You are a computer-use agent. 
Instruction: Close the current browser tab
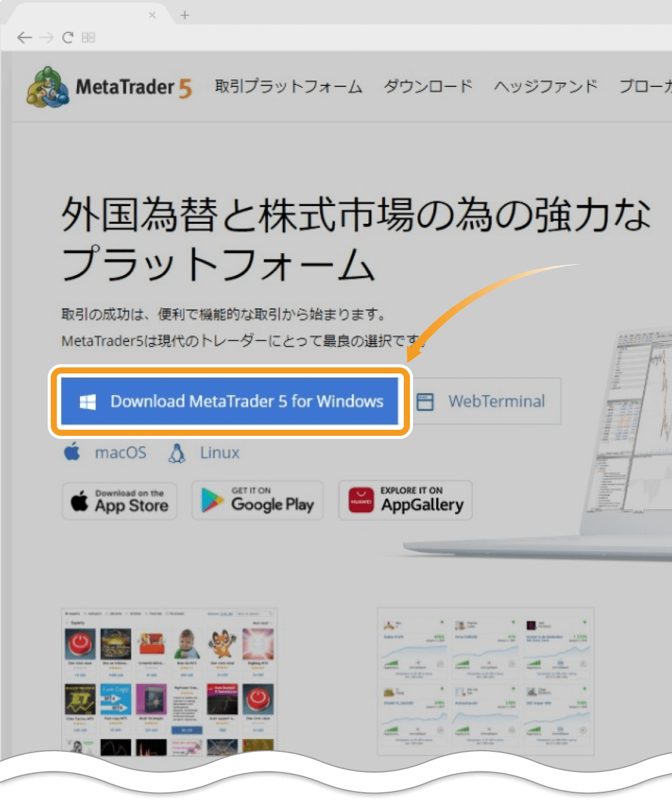[x=152, y=15]
